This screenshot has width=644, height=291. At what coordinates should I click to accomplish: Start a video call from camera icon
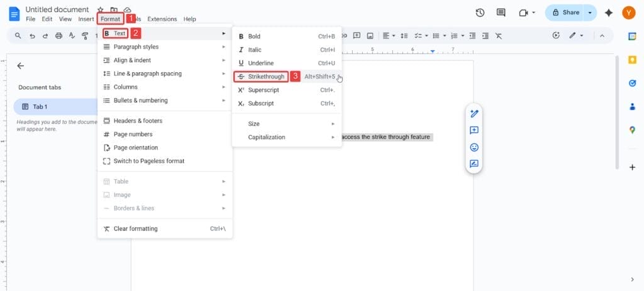tap(523, 13)
